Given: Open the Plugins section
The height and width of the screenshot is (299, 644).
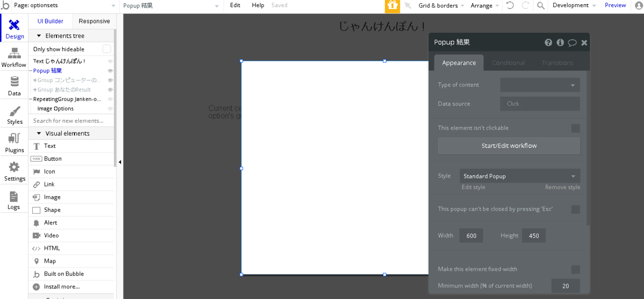Looking at the screenshot, I should pos(14,143).
